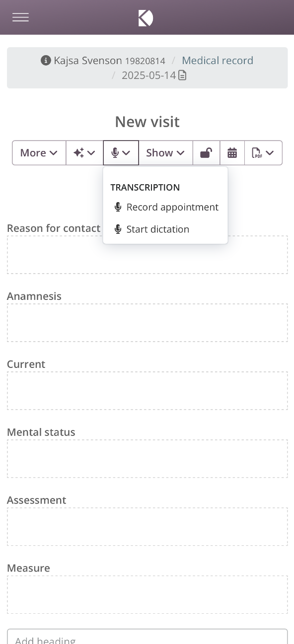The image size is (294, 644).
Task: Click the document icon next to 2025-05-14
Action: [182, 75]
